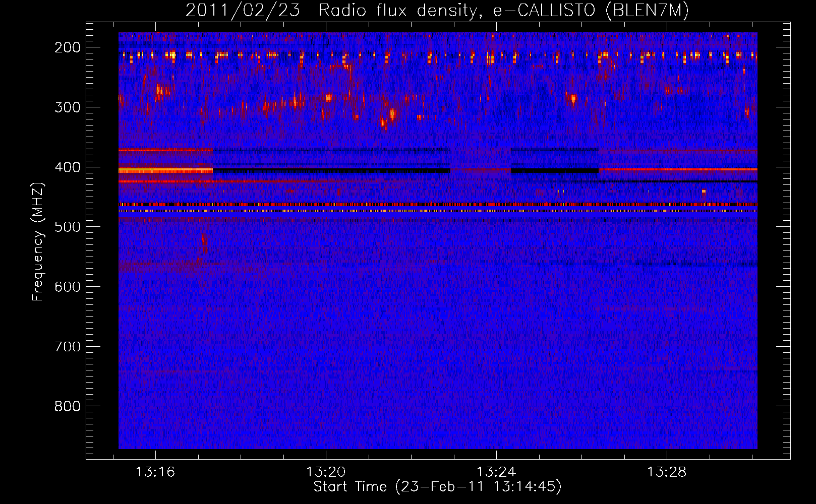Screen dimensions: 816x504
Task: Select the 800 frequency tick label
Action: [x=68, y=406]
